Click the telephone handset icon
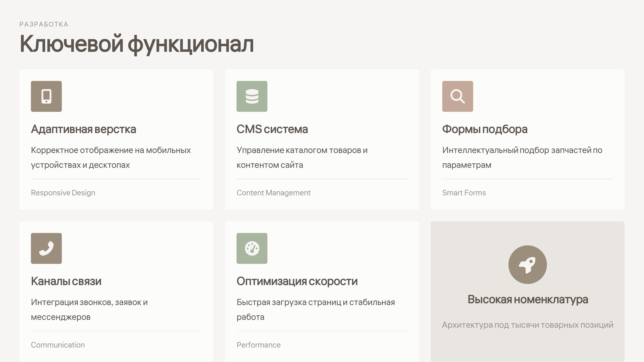This screenshot has height=362, width=644. 46,248
